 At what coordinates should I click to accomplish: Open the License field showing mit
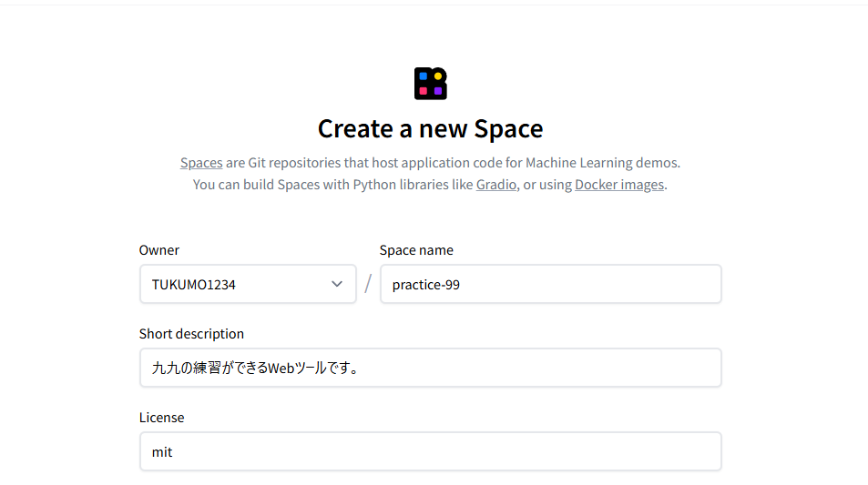click(430, 451)
